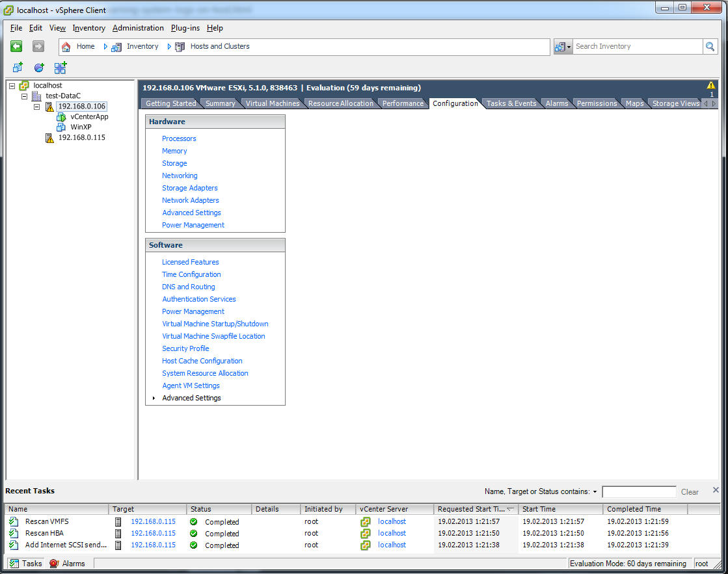728x574 pixels.
Task: Switch to the Summary tab
Action: [x=220, y=103]
